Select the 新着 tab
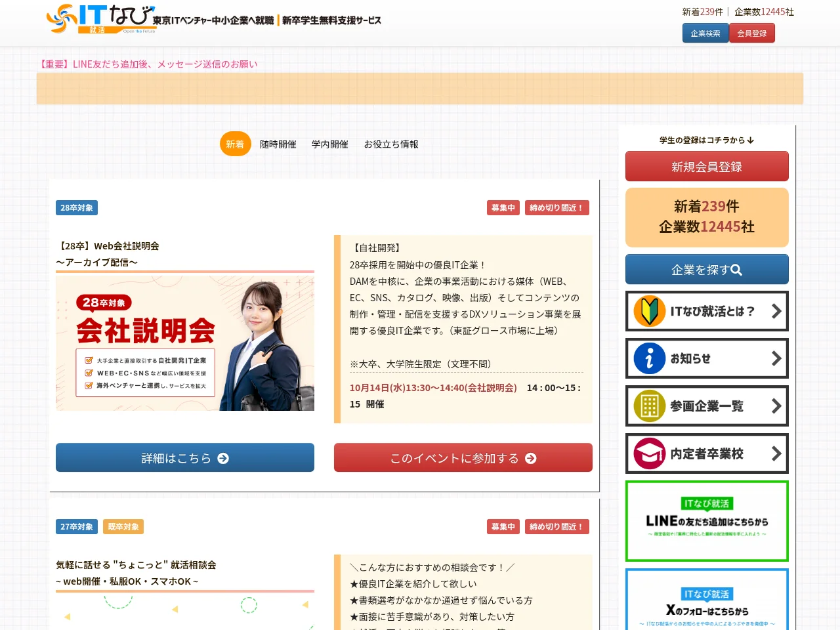Image resolution: width=840 pixels, height=630 pixels. coord(235,144)
